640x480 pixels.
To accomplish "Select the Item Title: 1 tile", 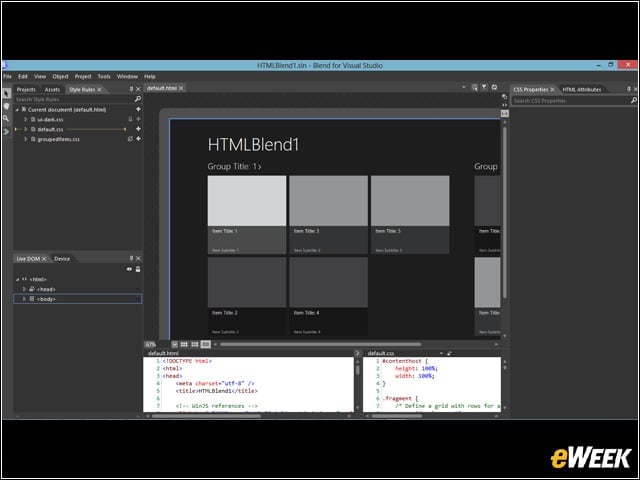I will (247, 215).
